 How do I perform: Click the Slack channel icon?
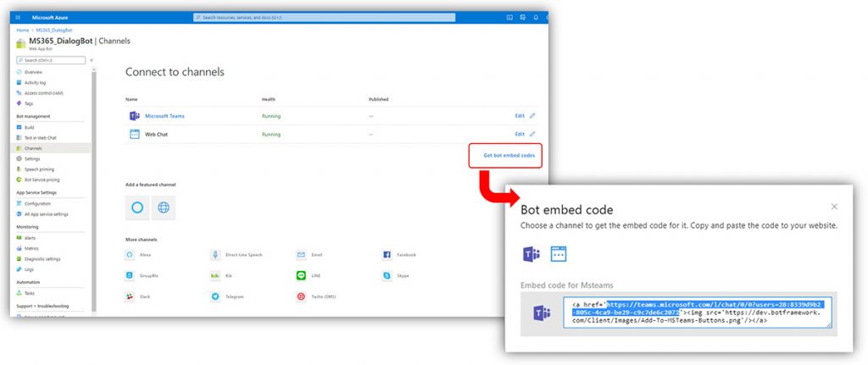pyautogui.click(x=130, y=296)
